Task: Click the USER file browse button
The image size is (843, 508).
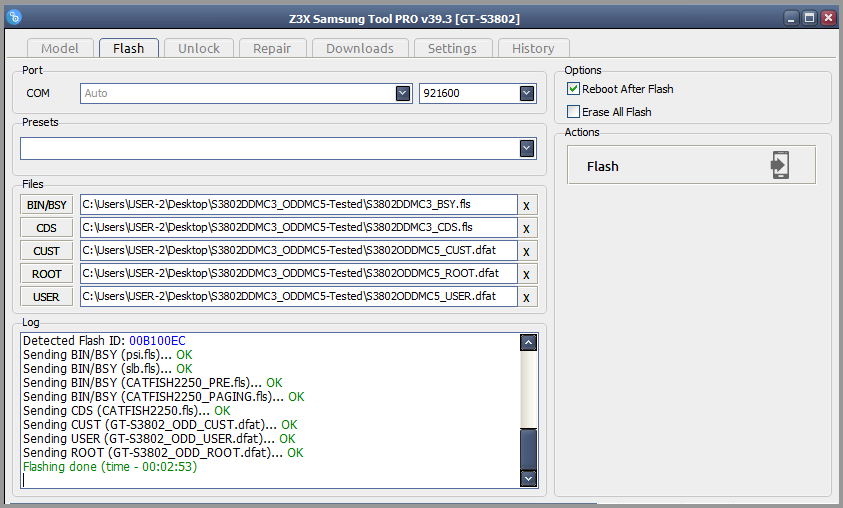Action: coord(47,297)
